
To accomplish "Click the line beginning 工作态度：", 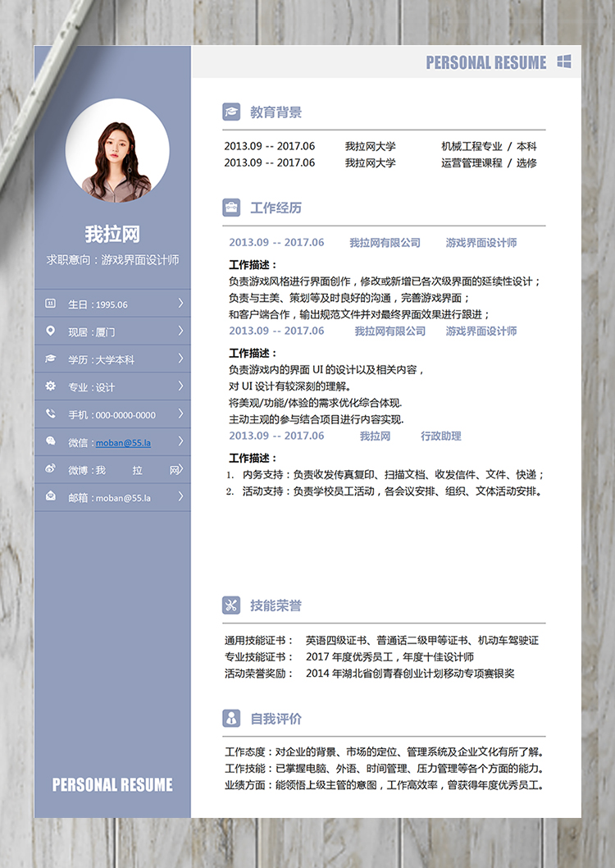I will click(x=385, y=752).
